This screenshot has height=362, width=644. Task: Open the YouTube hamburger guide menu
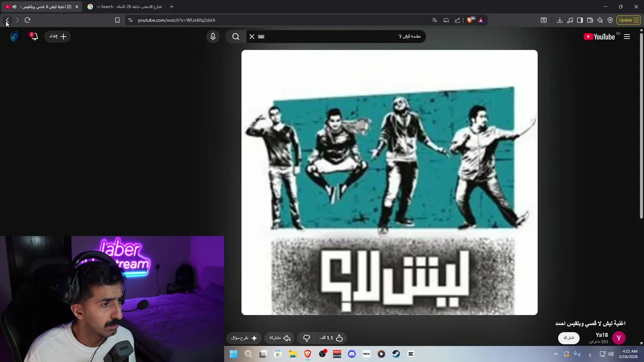click(x=627, y=36)
